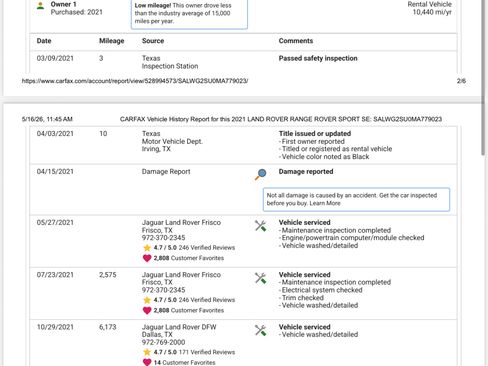This screenshot has width=488, height=366.
Task: Click the '10,440 mi/yr' value
Action: [x=432, y=12]
